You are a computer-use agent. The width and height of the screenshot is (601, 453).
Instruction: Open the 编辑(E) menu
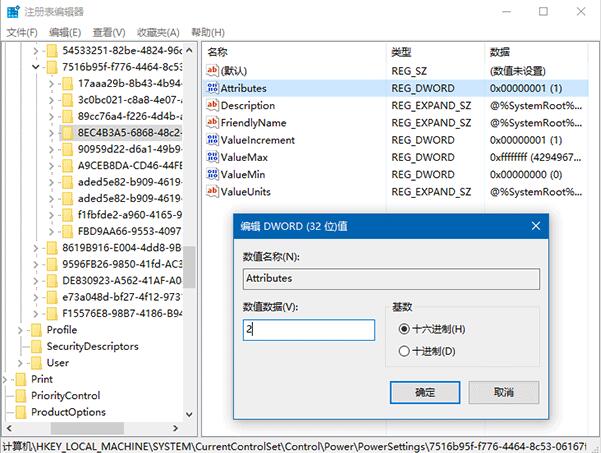tap(65, 33)
